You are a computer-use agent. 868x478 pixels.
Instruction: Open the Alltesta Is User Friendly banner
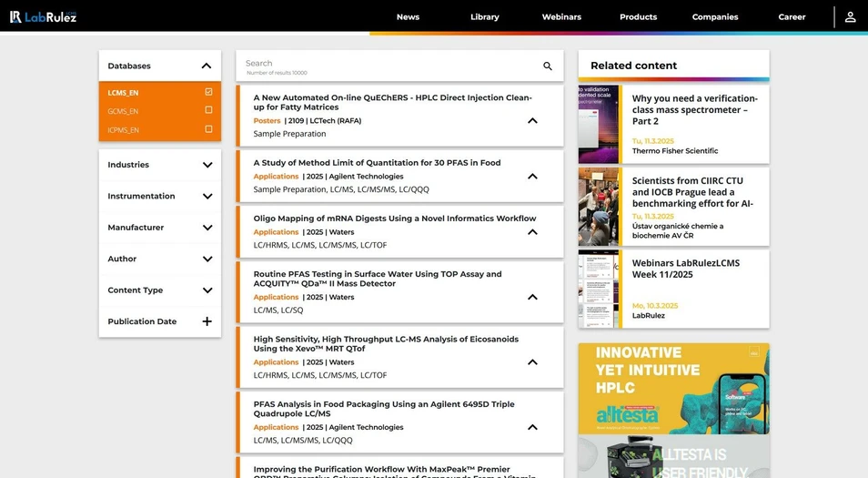(673, 456)
